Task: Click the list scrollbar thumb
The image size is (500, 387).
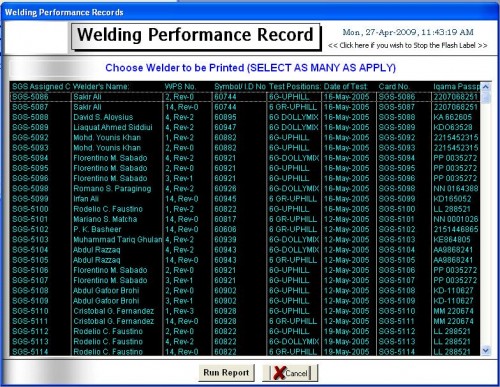Action: (x=486, y=98)
